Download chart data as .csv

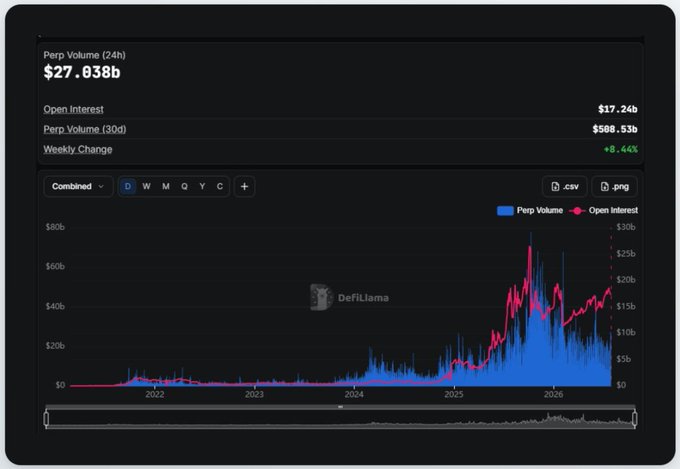pos(565,187)
